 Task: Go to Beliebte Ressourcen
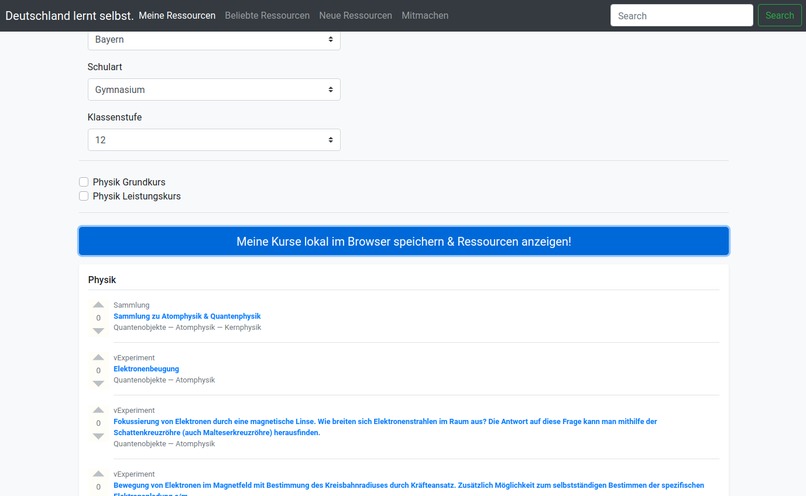pyautogui.click(x=267, y=15)
